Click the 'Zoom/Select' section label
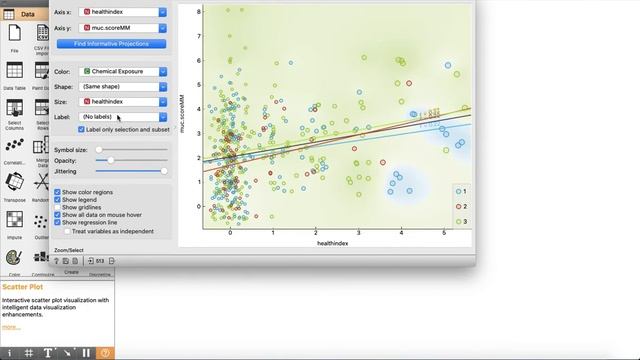Image resolution: width=640 pixels, height=360 pixels. coord(69,250)
